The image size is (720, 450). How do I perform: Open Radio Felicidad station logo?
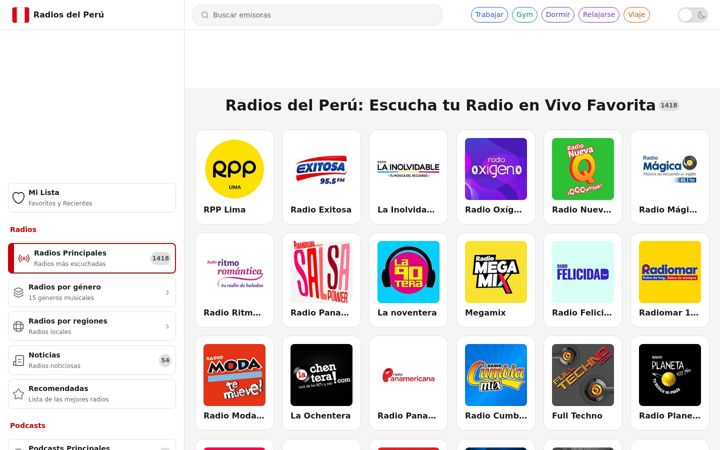(x=583, y=272)
